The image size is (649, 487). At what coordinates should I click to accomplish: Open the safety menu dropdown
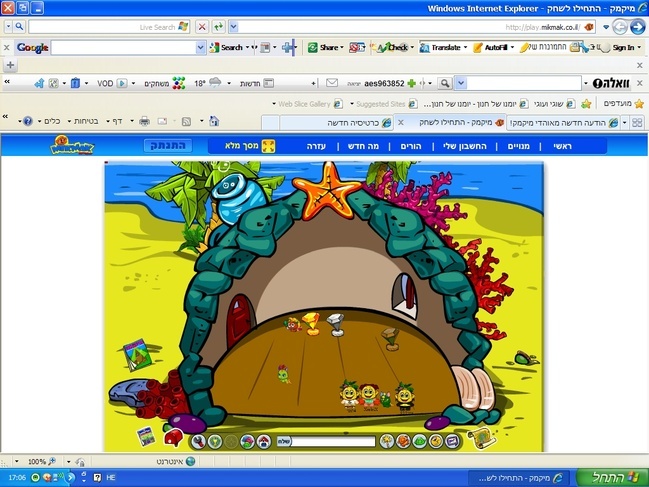click(x=83, y=121)
